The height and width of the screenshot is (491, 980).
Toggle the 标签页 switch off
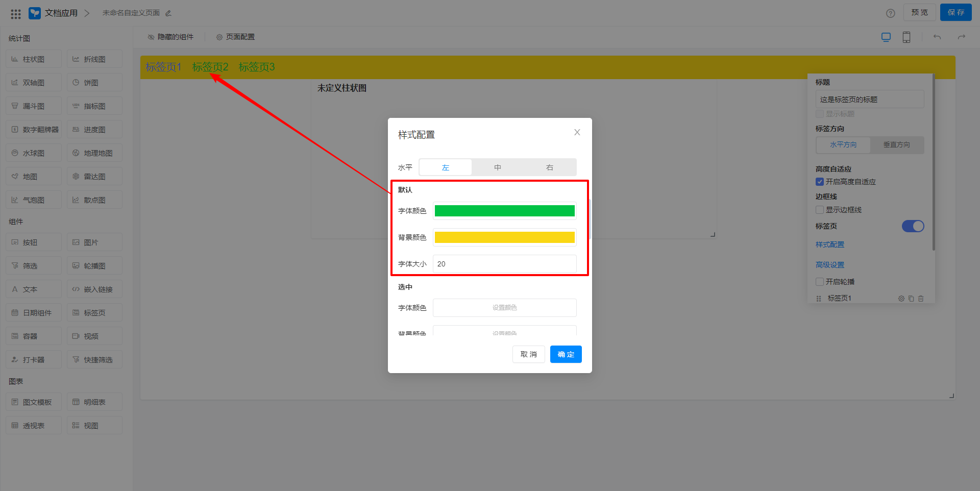(913, 226)
